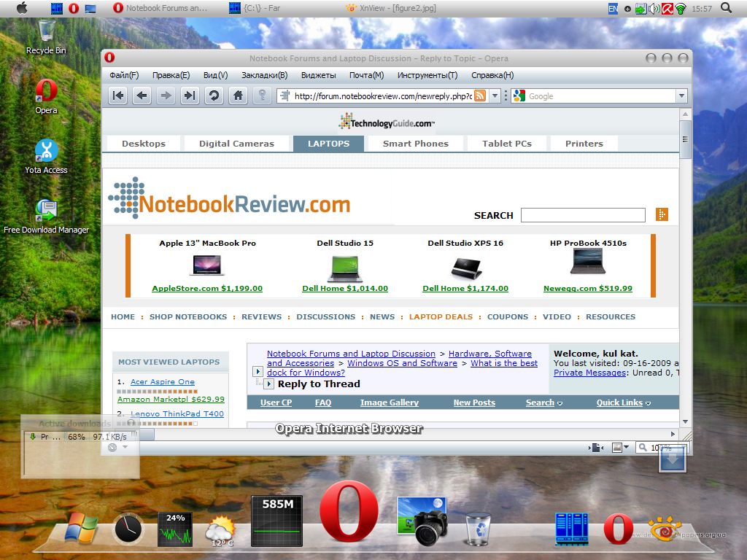Open the Инструменты(T) menu
Image resolution: width=747 pixels, height=560 pixels.
(x=427, y=75)
